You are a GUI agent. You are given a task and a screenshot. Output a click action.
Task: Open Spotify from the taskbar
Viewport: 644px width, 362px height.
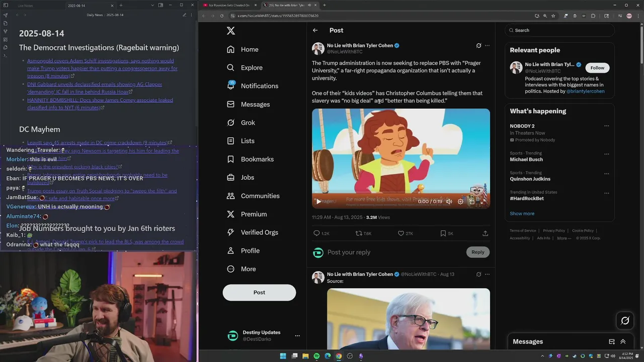pyautogui.click(x=316, y=356)
